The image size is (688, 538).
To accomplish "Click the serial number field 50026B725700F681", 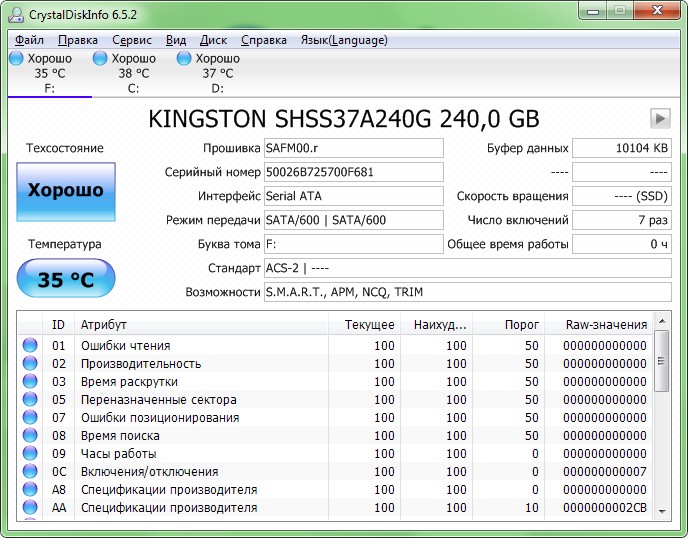I will 354,172.
